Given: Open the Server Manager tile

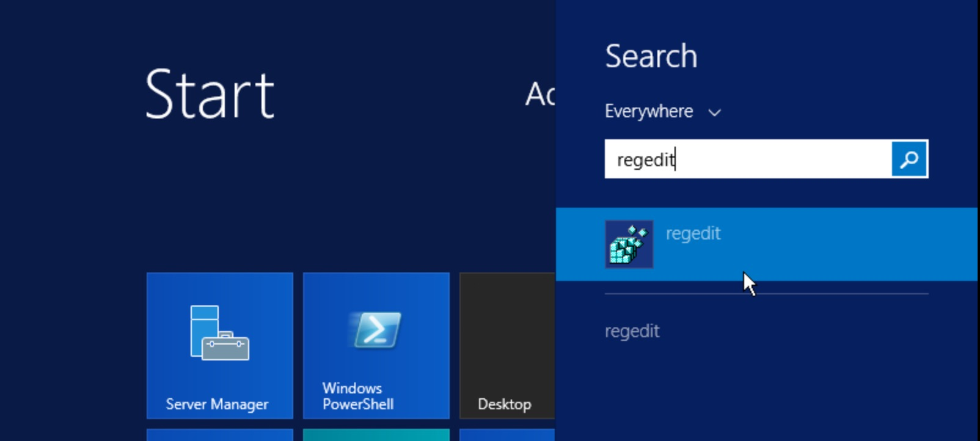Looking at the screenshot, I should (x=220, y=346).
